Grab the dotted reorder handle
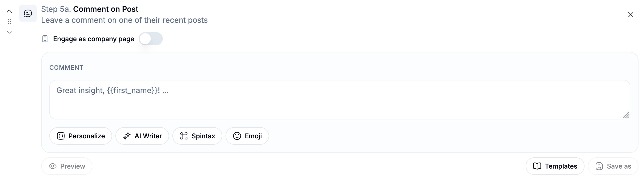This screenshot has height=179, width=644. (9, 22)
